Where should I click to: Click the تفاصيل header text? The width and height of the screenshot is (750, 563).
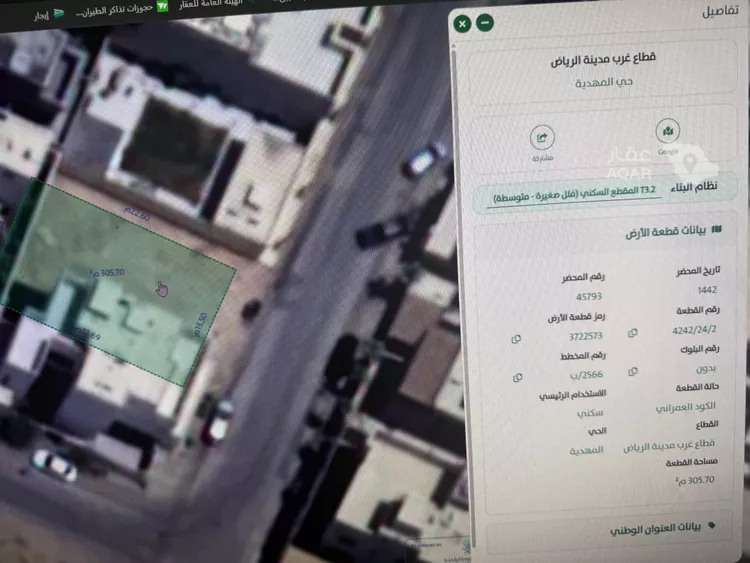[720, 11]
